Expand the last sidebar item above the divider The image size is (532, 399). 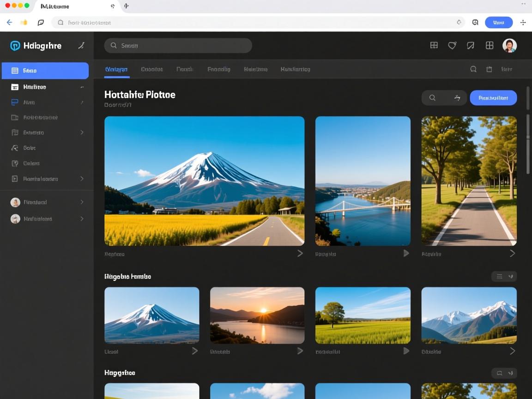click(x=82, y=179)
